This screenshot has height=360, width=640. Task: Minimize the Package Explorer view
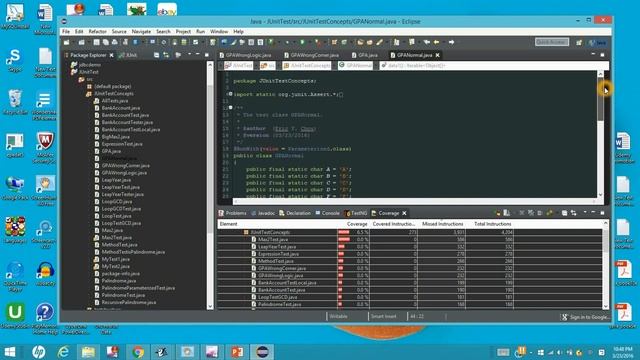198,55
